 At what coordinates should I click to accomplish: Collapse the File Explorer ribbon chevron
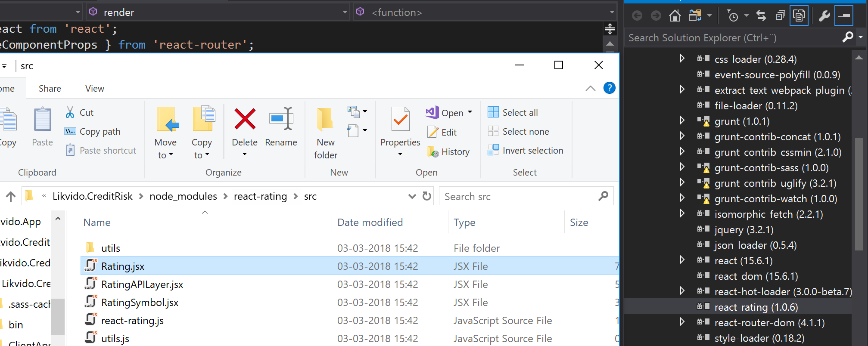coord(590,88)
